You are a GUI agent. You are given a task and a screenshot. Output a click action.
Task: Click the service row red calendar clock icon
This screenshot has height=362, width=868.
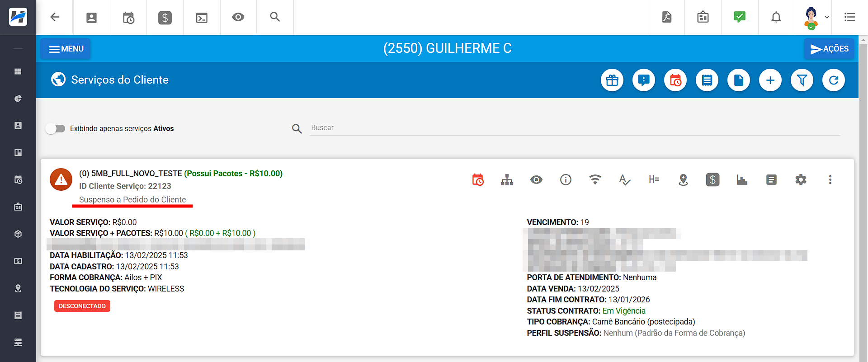pos(478,180)
